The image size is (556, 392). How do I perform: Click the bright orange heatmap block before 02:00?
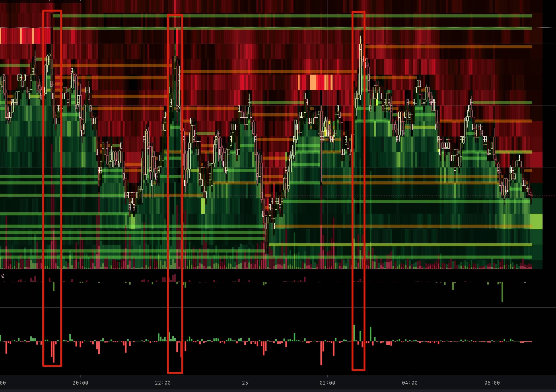[313, 82]
